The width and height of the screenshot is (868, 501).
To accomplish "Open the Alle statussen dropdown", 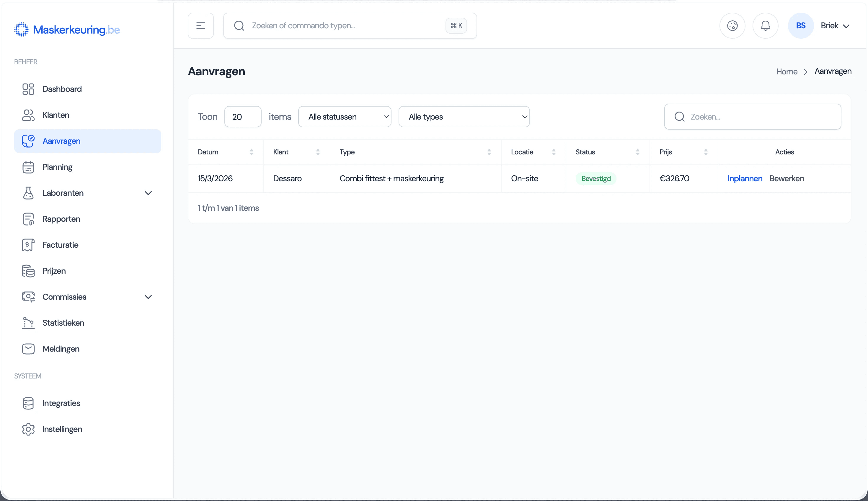I will [344, 117].
